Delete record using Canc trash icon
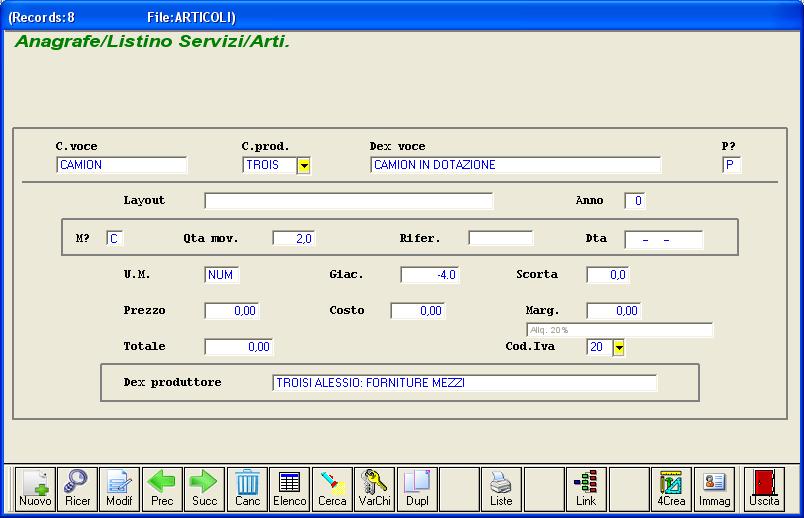This screenshot has height=518, width=804. point(247,489)
